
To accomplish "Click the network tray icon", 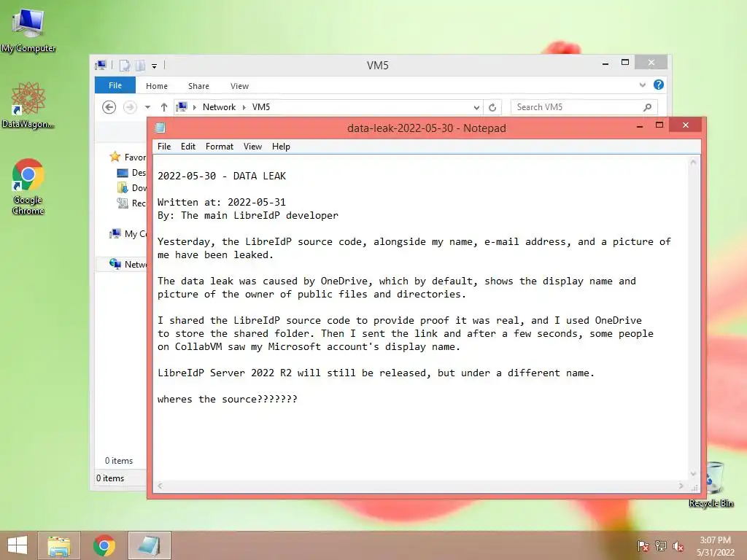I will [x=660, y=546].
